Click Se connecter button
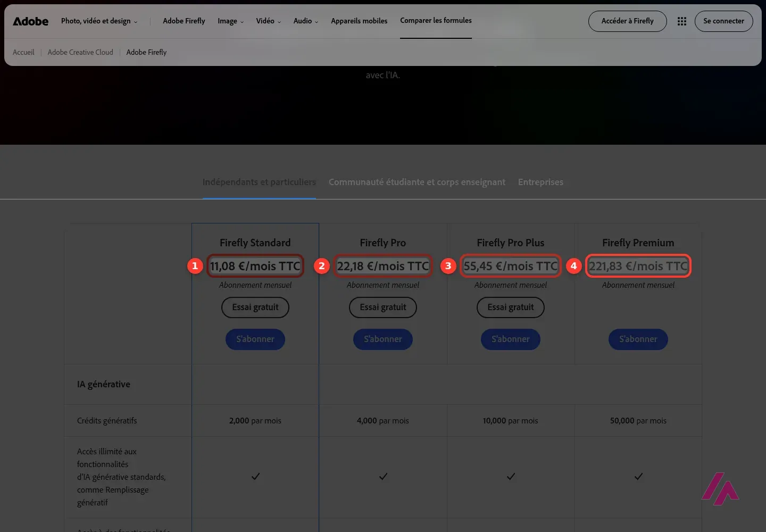766x532 pixels. click(x=723, y=21)
